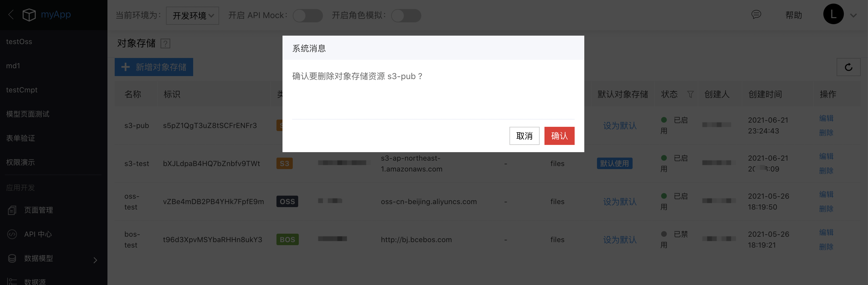Click the myApp title text
Viewport: 868px width, 285px height.
(56, 14)
